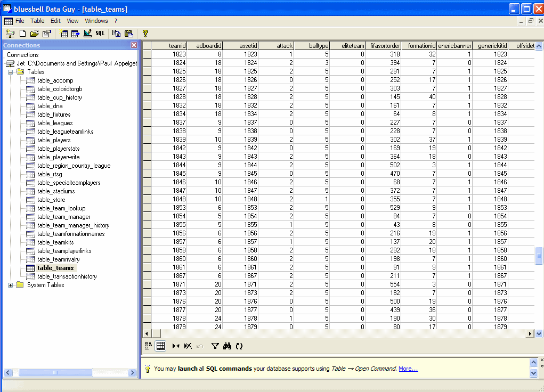The height and width of the screenshot is (392, 544).
Task: Switch to grid view with table icon
Action: tap(160, 346)
